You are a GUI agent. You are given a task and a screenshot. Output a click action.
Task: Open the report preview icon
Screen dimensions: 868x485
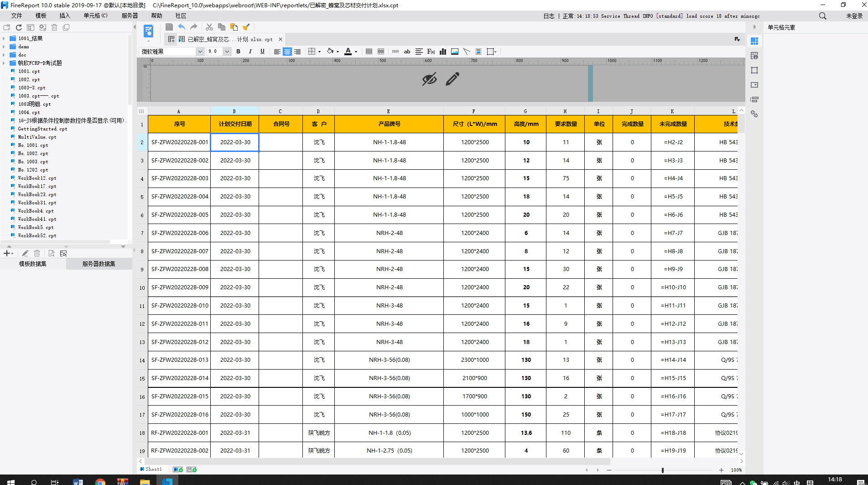click(x=149, y=31)
